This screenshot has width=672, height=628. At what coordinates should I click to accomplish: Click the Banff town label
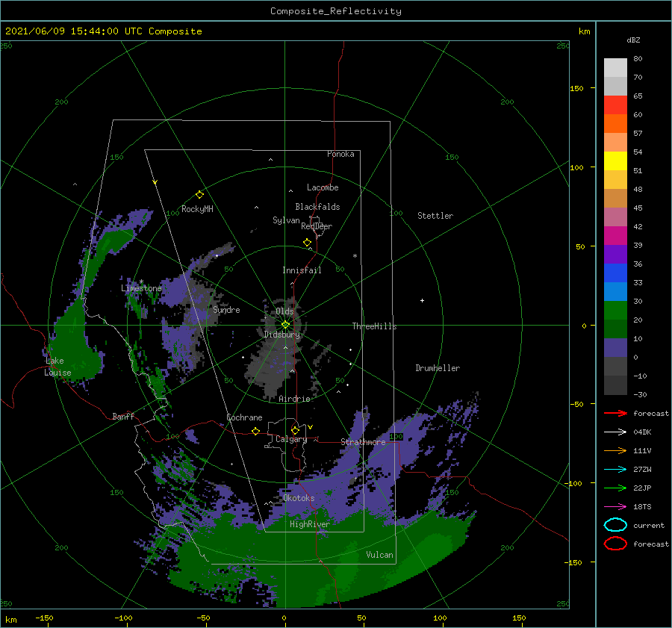point(123,416)
